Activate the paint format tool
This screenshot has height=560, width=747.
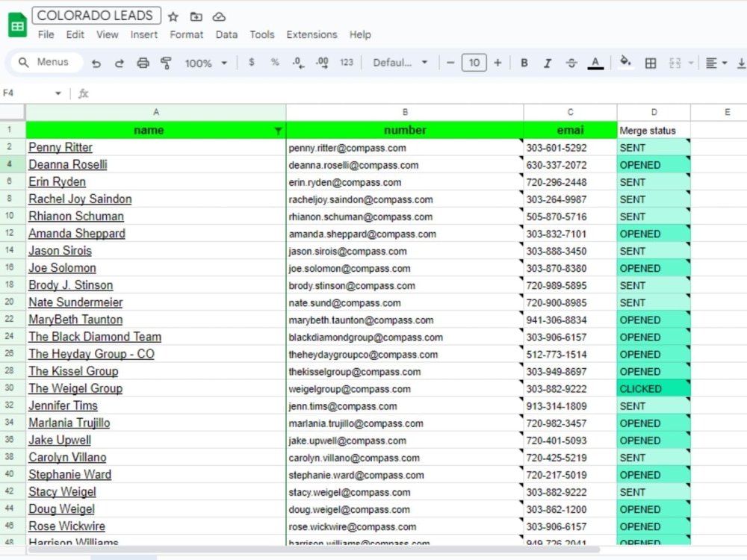coord(166,63)
